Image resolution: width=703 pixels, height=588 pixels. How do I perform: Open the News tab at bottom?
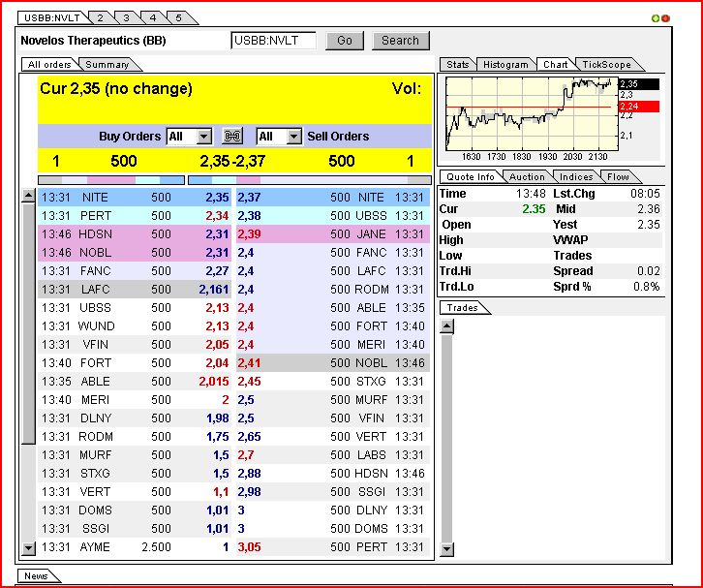[x=35, y=575]
